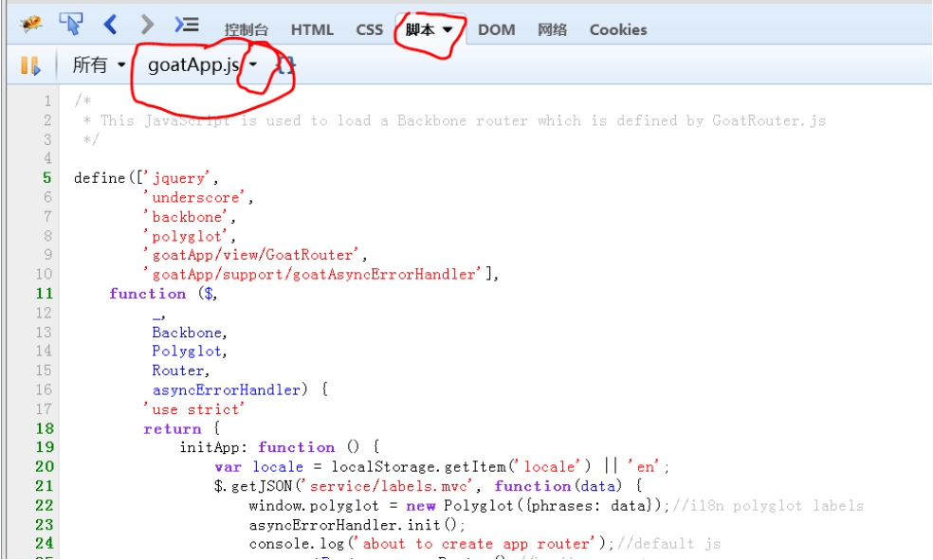Switch to the 网络 tab
933x560 pixels.
coord(552,29)
